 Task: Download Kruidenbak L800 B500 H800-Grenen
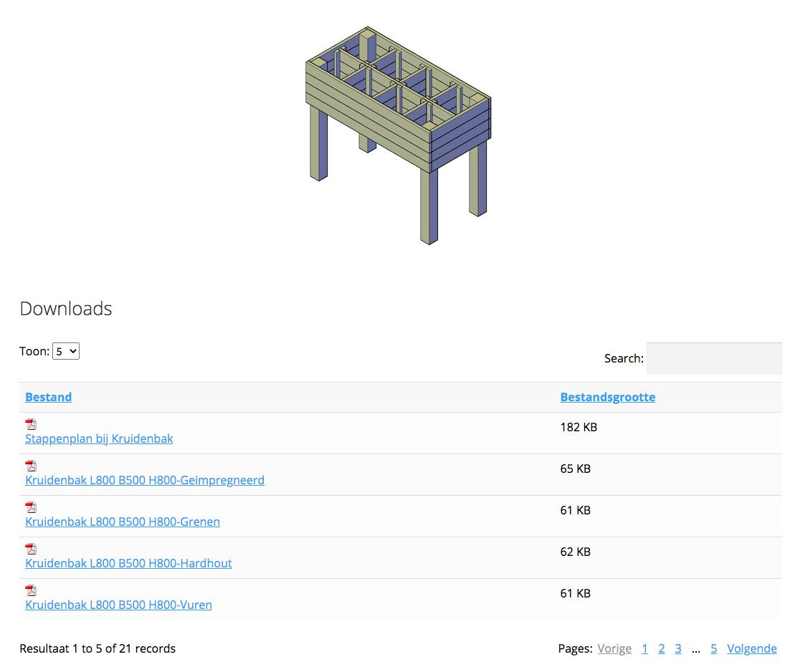click(123, 522)
